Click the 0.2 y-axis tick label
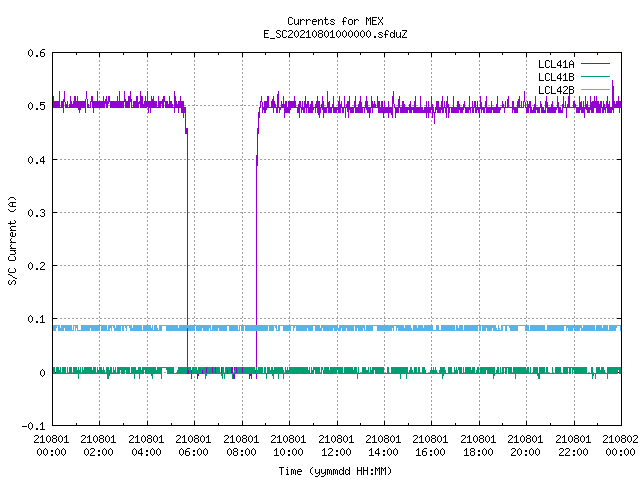 pyautogui.click(x=36, y=266)
